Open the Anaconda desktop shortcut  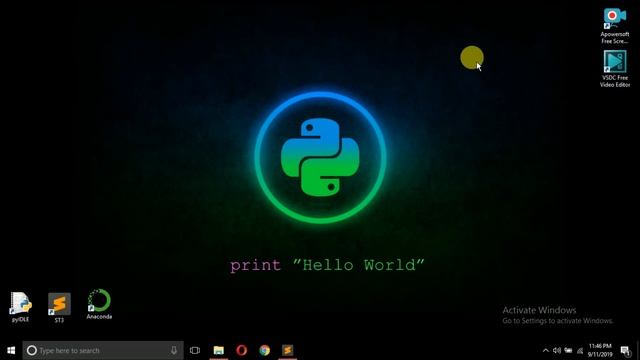point(99,304)
